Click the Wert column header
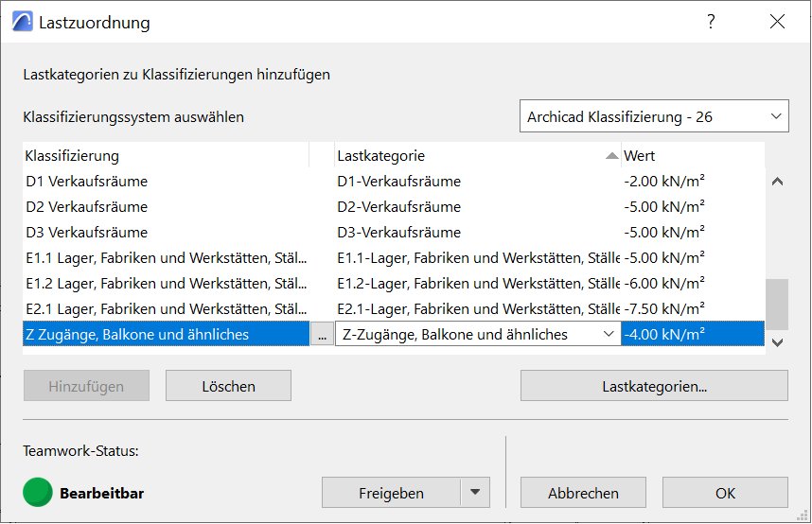812x524 pixels. pyautogui.click(x=691, y=155)
